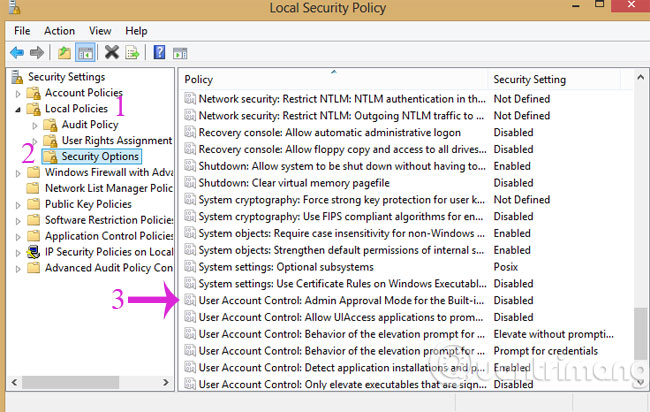Click the Export List toolbar icon

coord(132,53)
